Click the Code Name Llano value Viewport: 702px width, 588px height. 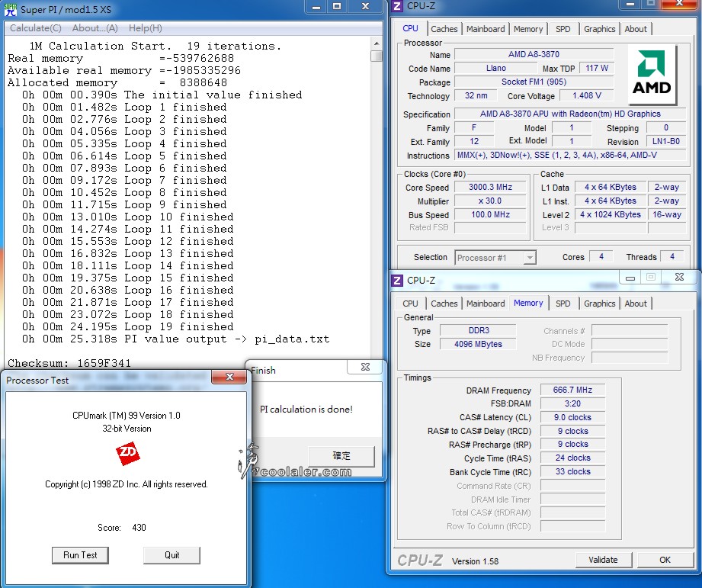[496, 68]
